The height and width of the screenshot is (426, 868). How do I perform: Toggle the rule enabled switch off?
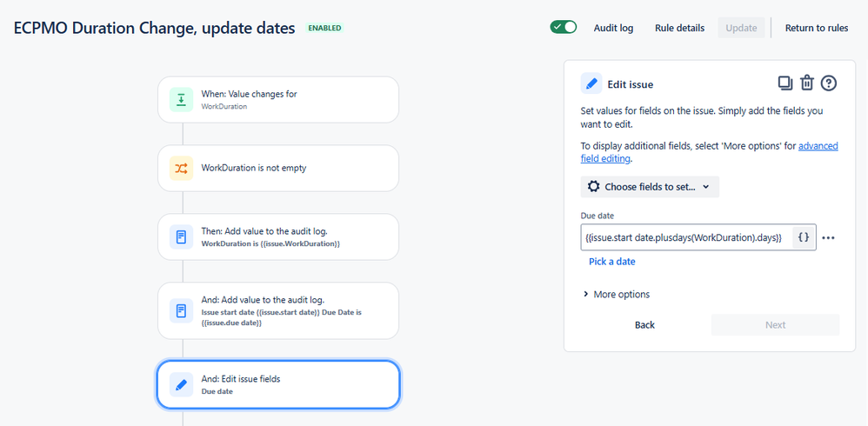pos(564,27)
